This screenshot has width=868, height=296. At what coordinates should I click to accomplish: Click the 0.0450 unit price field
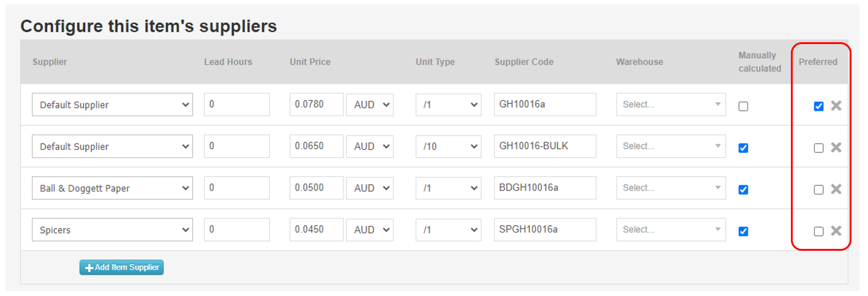coord(316,230)
